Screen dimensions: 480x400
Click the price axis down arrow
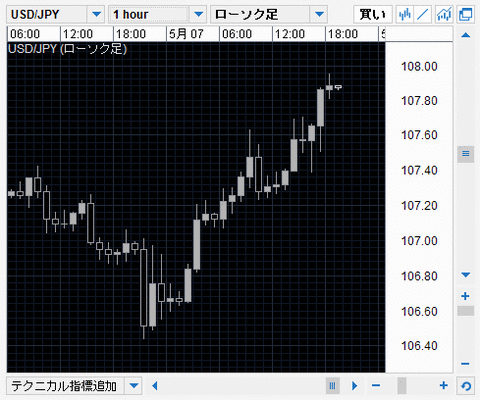(466, 275)
